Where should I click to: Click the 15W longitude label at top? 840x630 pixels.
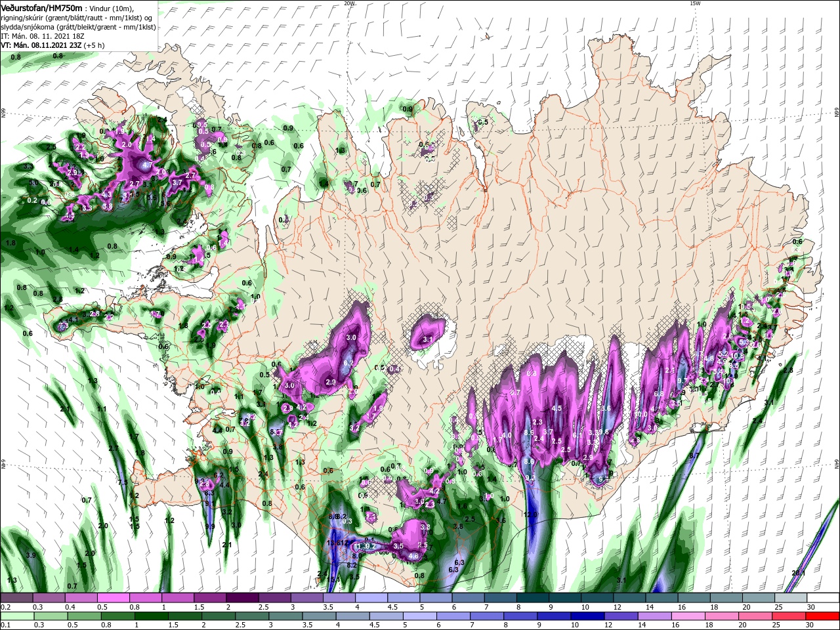(695, 3)
